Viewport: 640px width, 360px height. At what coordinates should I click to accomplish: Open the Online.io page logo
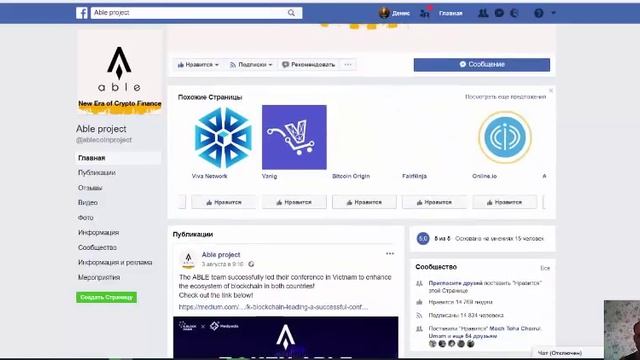pos(505,137)
